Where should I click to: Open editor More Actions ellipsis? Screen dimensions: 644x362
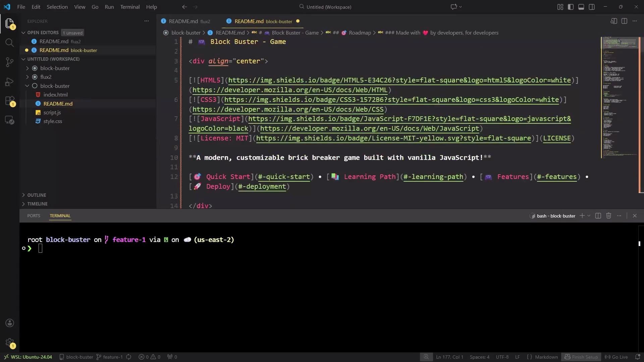pyautogui.click(x=635, y=21)
